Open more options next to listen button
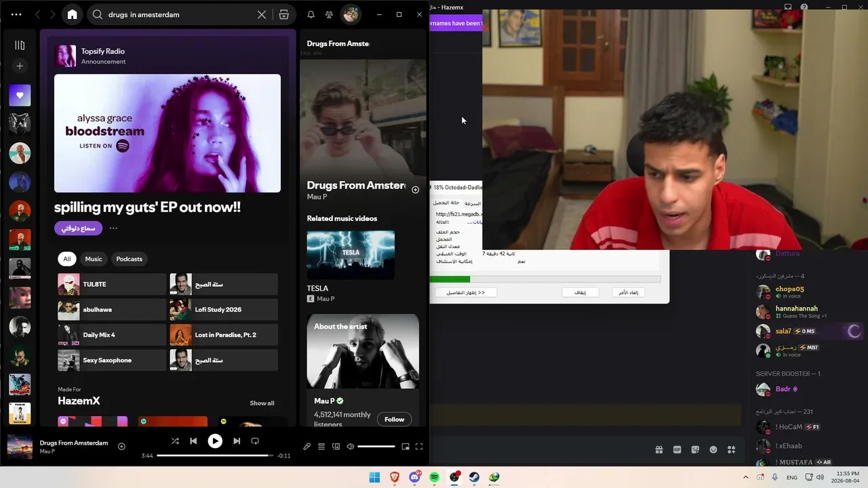This screenshot has height=488, width=868. click(x=113, y=228)
